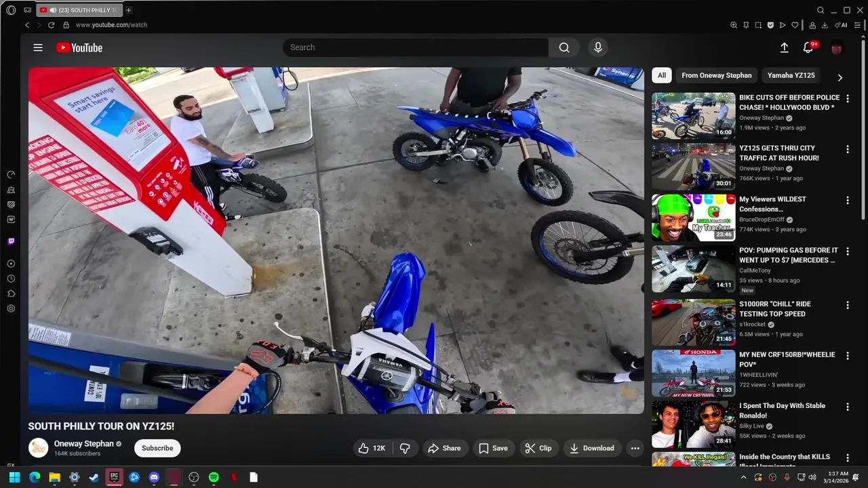Open My Viewers WILDEST Confessions thumbnail
The image size is (868, 488).
pos(693,218)
